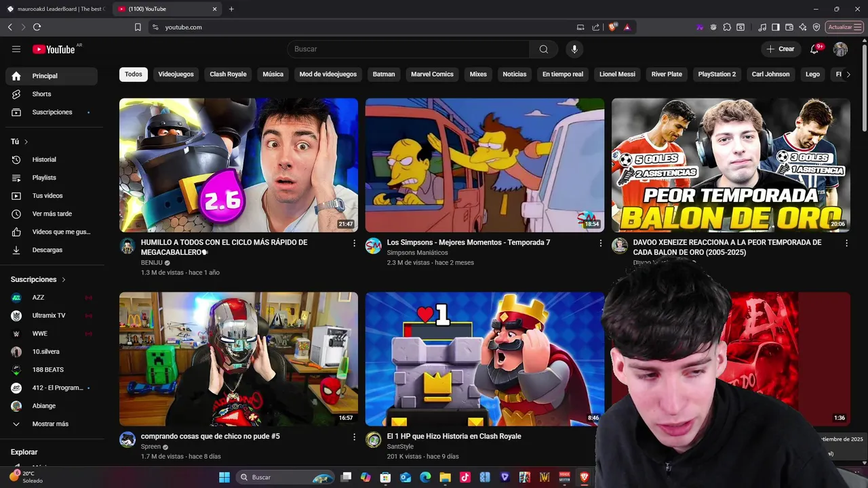Click the YouTube logo
The image size is (868, 488).
click(x=54, y=49)
